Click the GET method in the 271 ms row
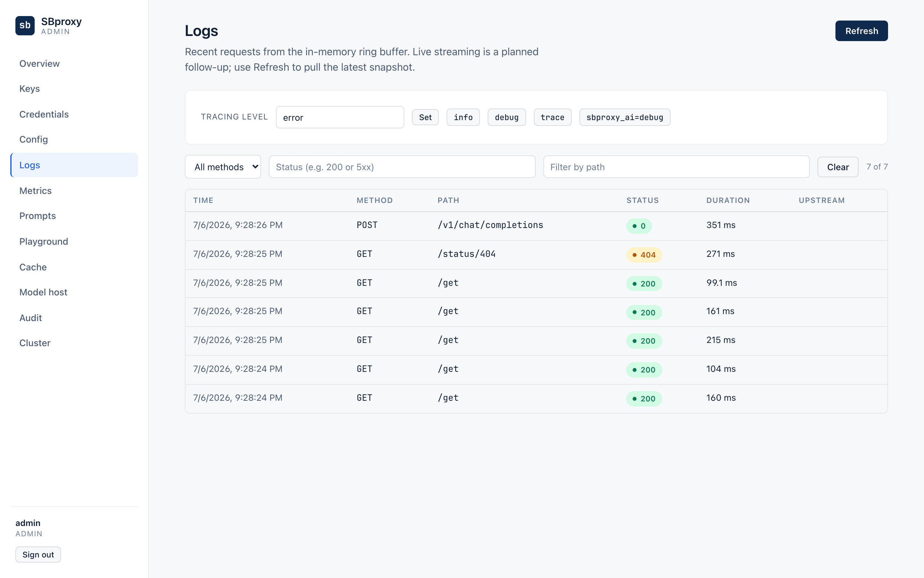924x578 pixels. 364,254
